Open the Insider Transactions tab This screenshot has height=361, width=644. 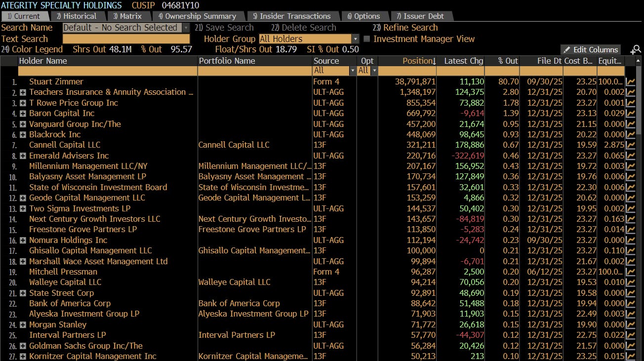[291, 16]
